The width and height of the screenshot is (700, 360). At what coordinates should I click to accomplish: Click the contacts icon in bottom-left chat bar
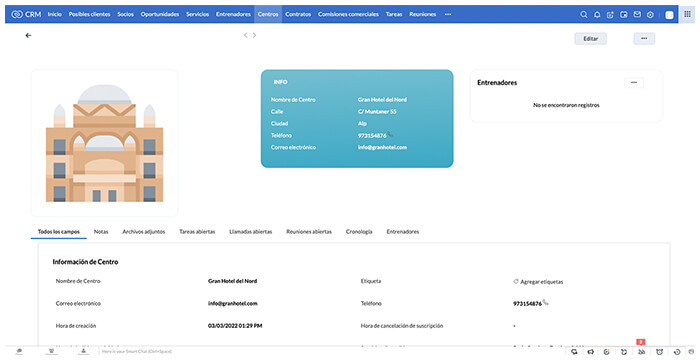(83, 352)
